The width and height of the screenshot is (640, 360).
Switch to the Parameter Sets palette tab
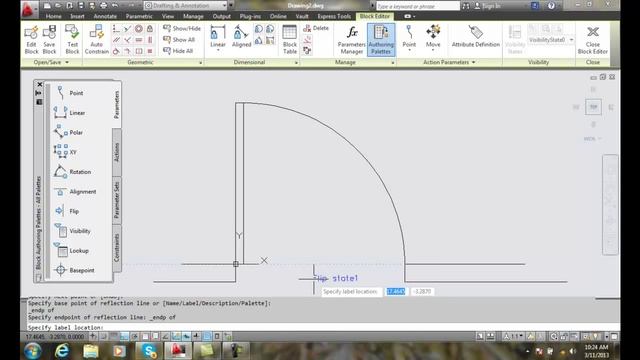point(117,200)
